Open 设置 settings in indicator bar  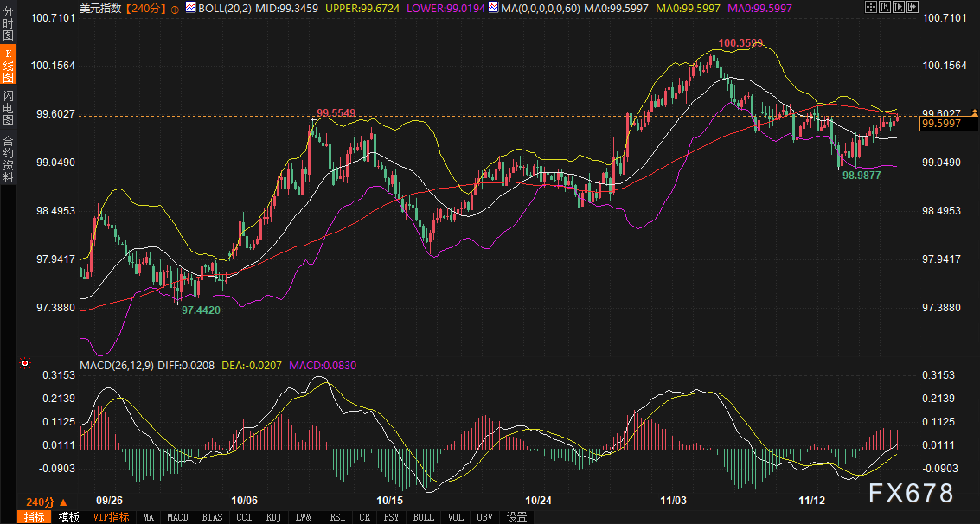pyautogui.click(x=517, y=517)
